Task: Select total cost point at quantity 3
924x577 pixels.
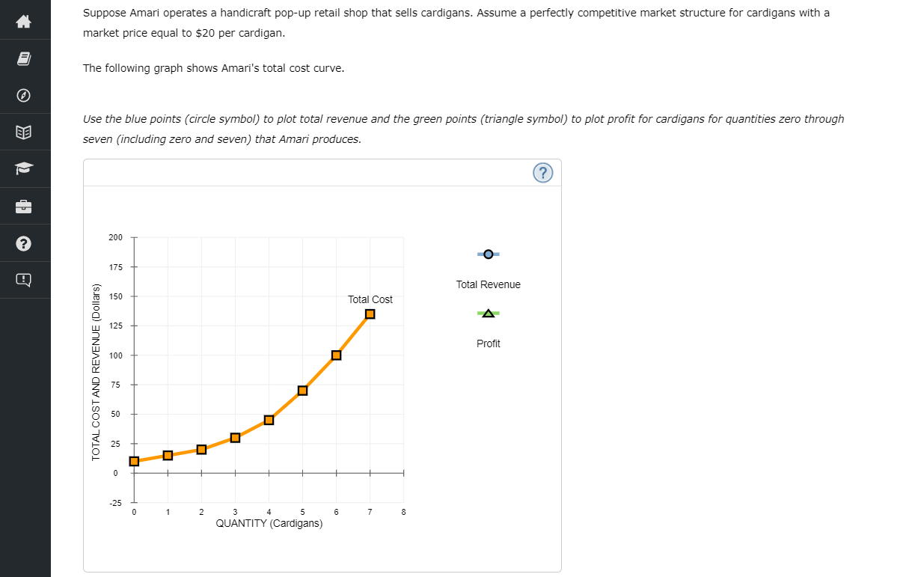Action: pos(235,438)
